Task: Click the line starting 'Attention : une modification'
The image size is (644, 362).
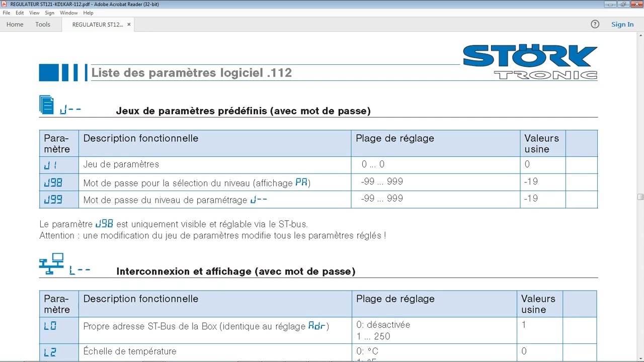Action: click(x=213, y=235)
